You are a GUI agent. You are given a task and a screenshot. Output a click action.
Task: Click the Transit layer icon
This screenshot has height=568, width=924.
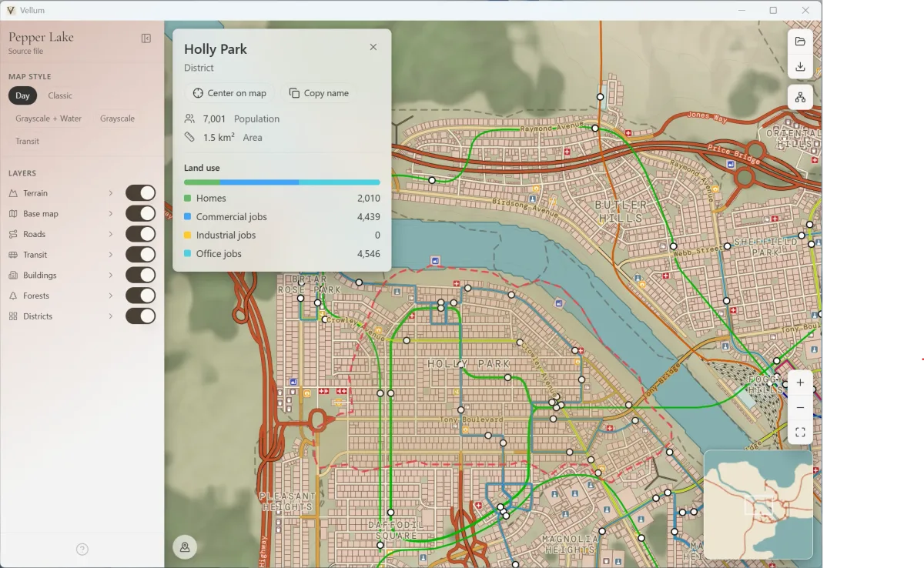click(x=13, y=255)
